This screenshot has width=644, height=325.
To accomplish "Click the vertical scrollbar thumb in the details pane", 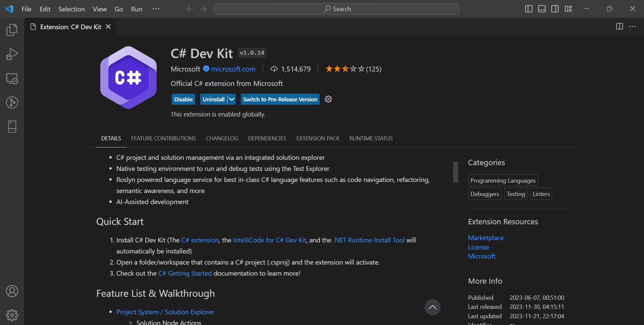I will coord(455,172).
